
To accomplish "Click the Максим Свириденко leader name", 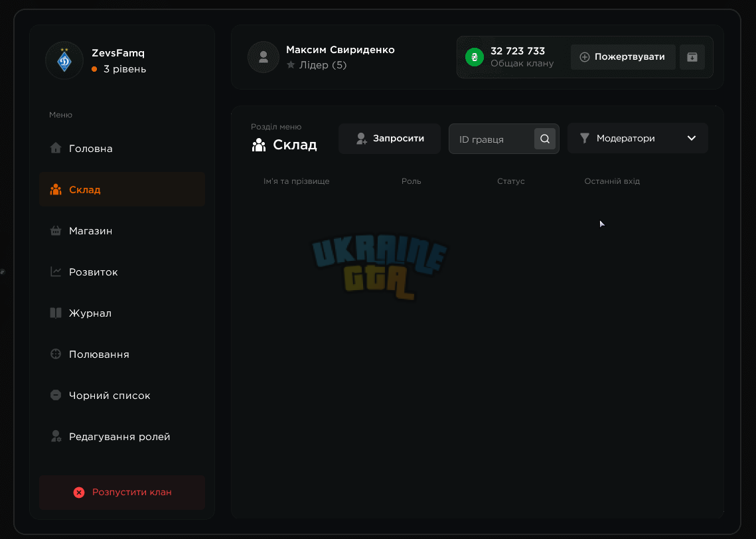I will (x=340, y=50).
